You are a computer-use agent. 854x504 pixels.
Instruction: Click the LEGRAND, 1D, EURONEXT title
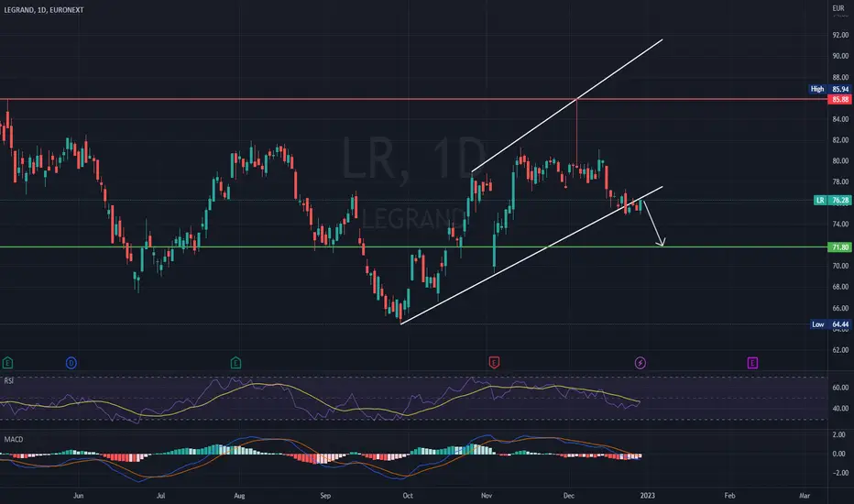[44, 10]
